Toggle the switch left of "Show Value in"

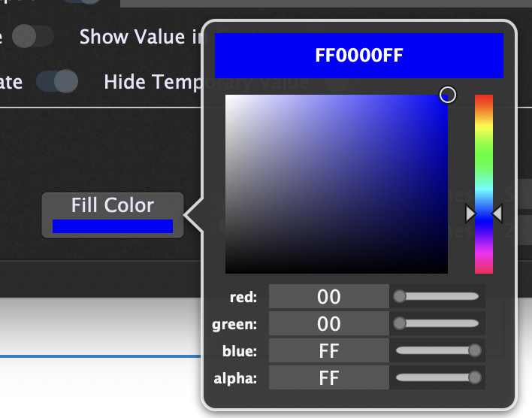(x=35, y=37)
